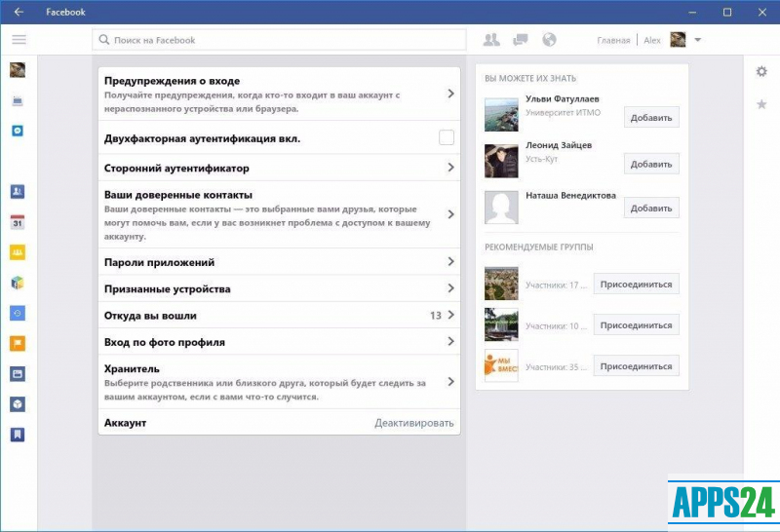Open orange flag Pages icon in sidebar
The width and height of the screenshot is (780, 532).
[x=18, y=344]
